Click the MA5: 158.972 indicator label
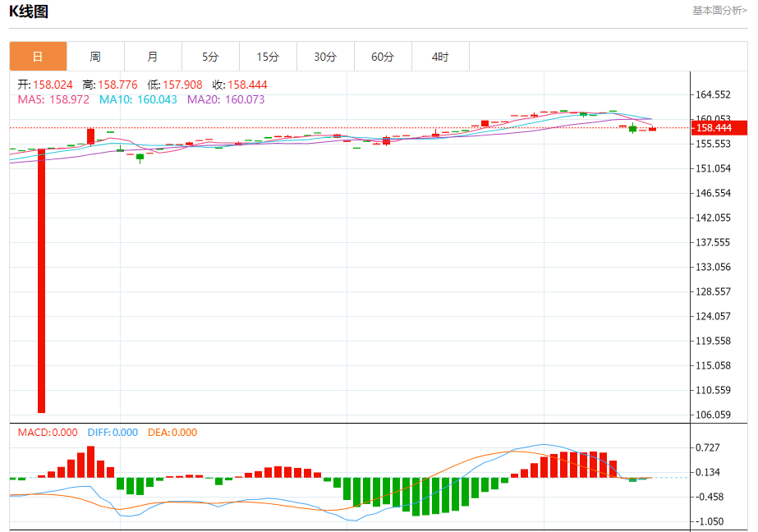The width and height of the screenshot is (758, 532). click(53, 99)
